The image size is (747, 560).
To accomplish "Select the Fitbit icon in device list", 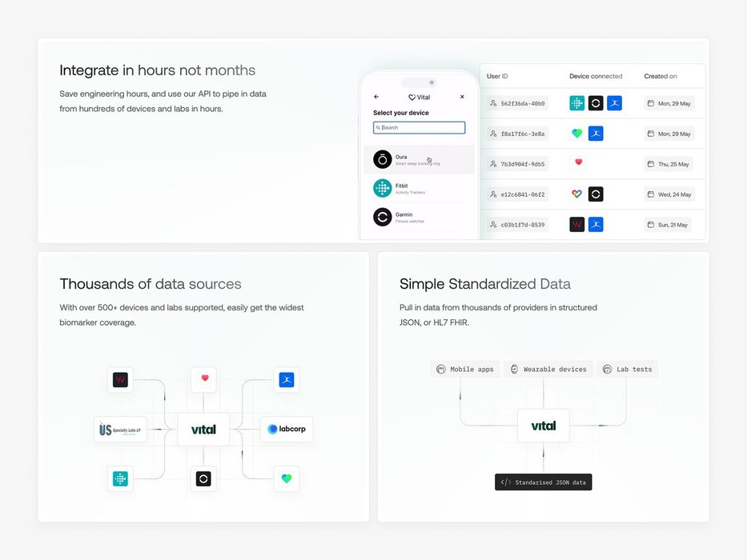I will pyautogui.click(x=383, y=188).
